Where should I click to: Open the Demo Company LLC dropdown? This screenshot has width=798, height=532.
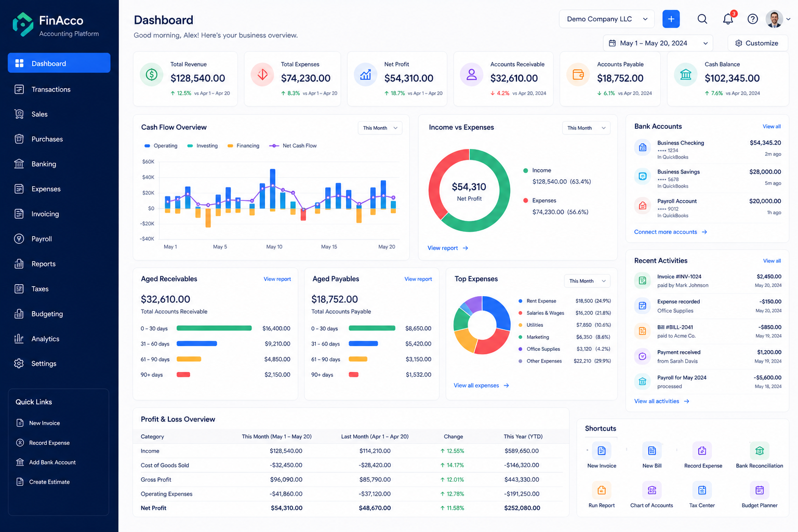click(x=607, y=19)
